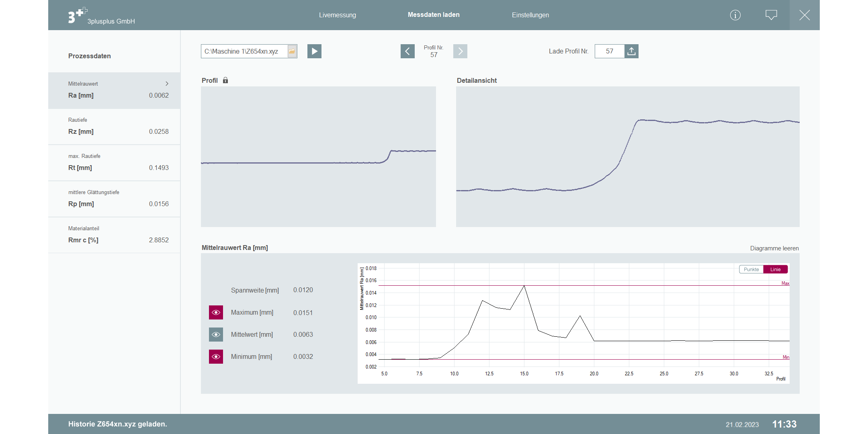Open the Einstellungen tab
868x434 pixels.
pyautogui.click(x=530, y=15)
